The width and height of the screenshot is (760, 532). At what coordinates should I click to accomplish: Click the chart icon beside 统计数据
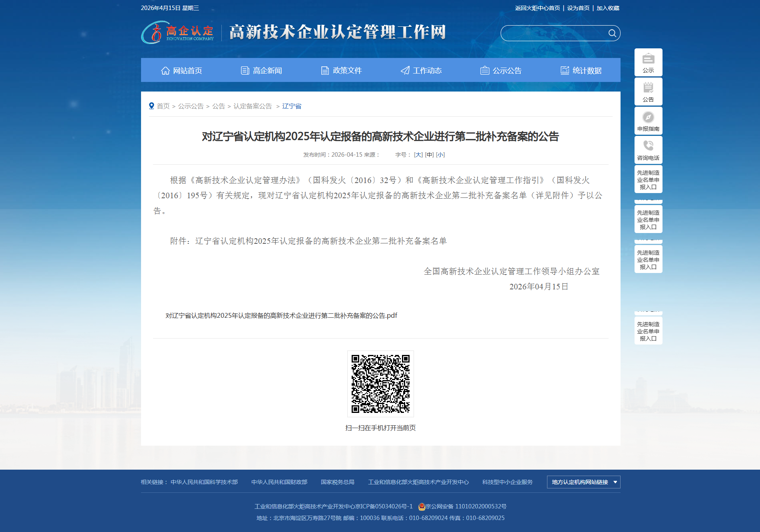(x=565, y=71)
